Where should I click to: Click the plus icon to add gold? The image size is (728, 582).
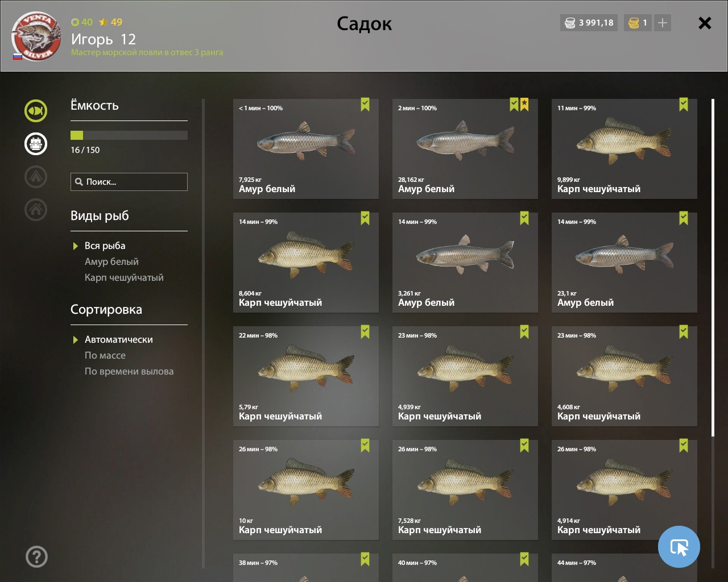662,23
